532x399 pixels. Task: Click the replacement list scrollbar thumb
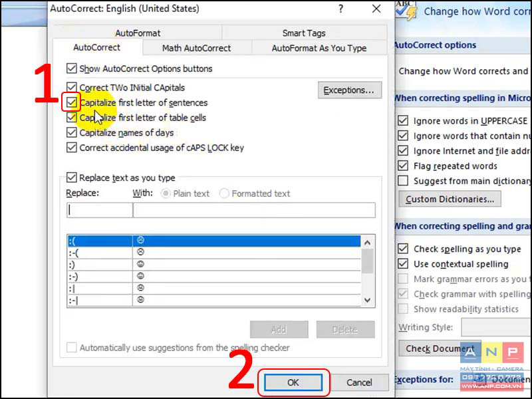click(368, 261)
